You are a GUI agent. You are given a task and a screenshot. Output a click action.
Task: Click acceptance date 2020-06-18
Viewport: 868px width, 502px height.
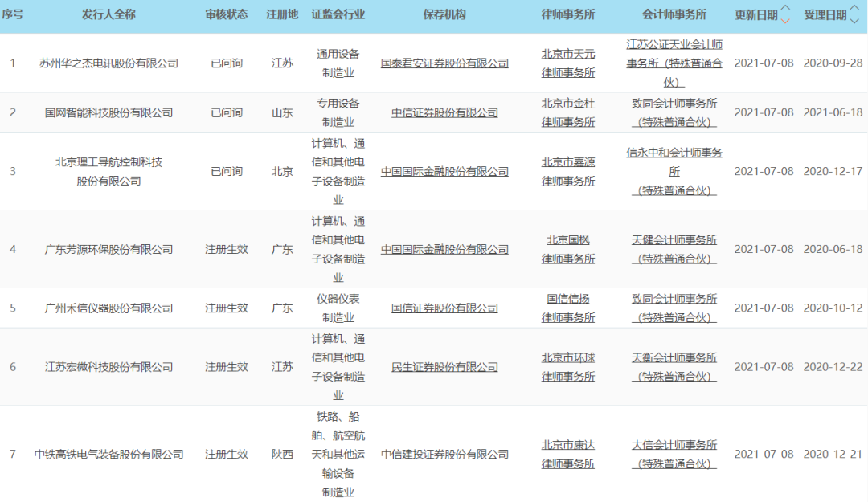coord(833,249)
